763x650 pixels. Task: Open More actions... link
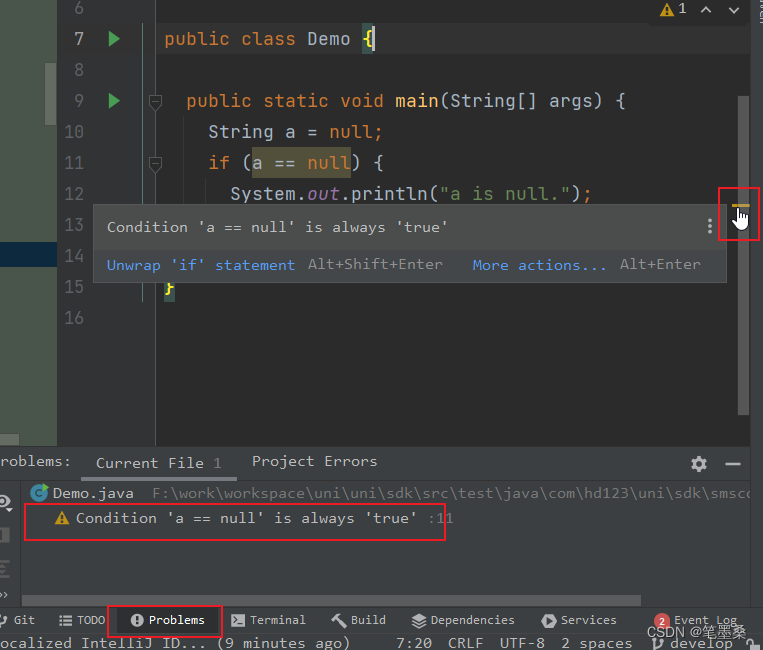coord(539,265)
